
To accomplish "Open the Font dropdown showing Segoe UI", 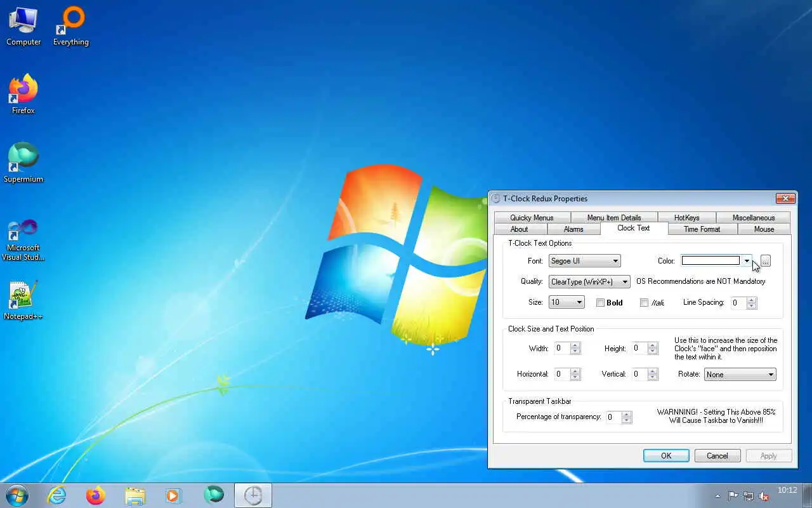I will click(x=584, y=261).
